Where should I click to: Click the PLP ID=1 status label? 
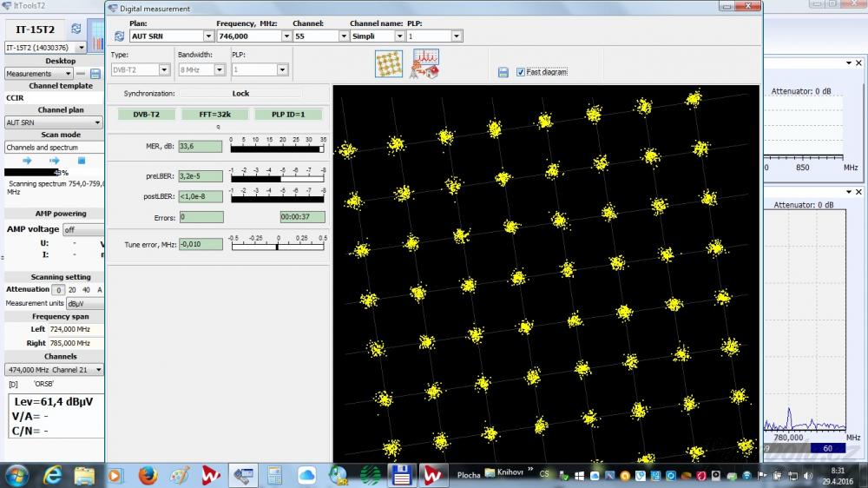coord(288,115)
